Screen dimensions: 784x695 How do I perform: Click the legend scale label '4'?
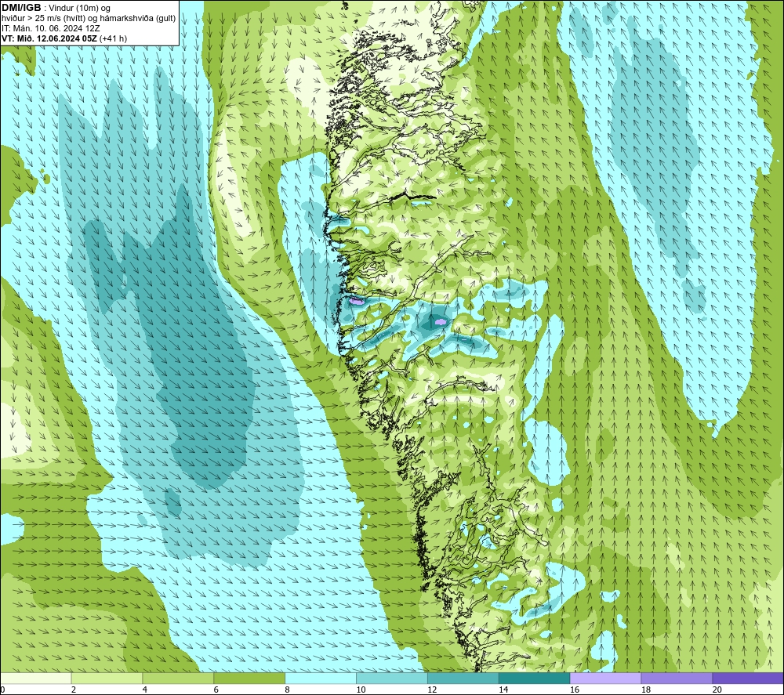coord(144,690)
